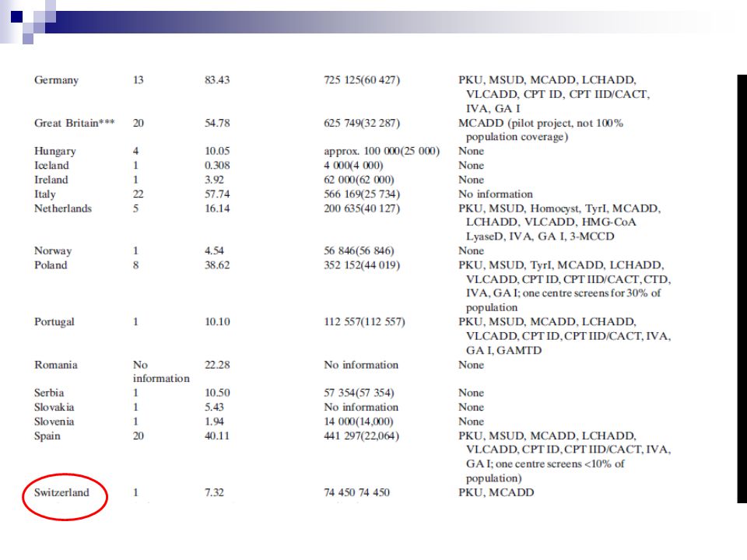Screen dimensions: 747x560
Task: Select Switzerland's '74 450 74 450' figure
Action: click(x=356, y=492)
